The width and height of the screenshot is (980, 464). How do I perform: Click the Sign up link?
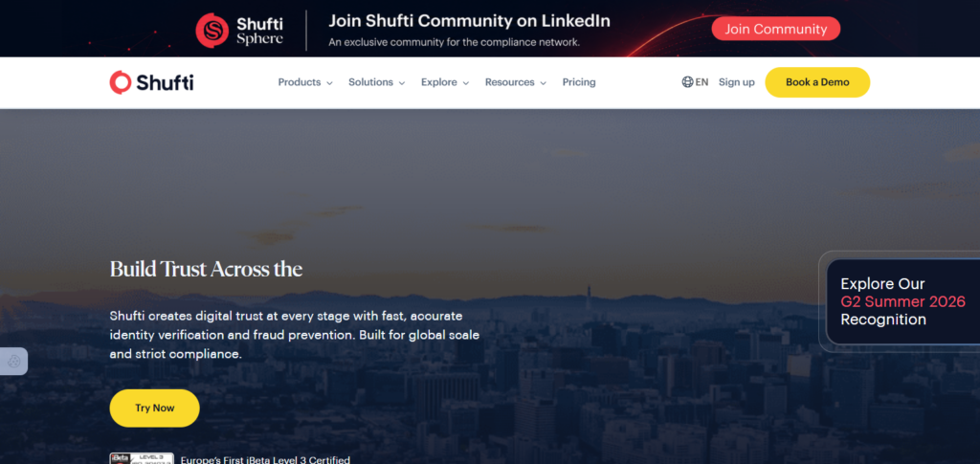(736, 82)
